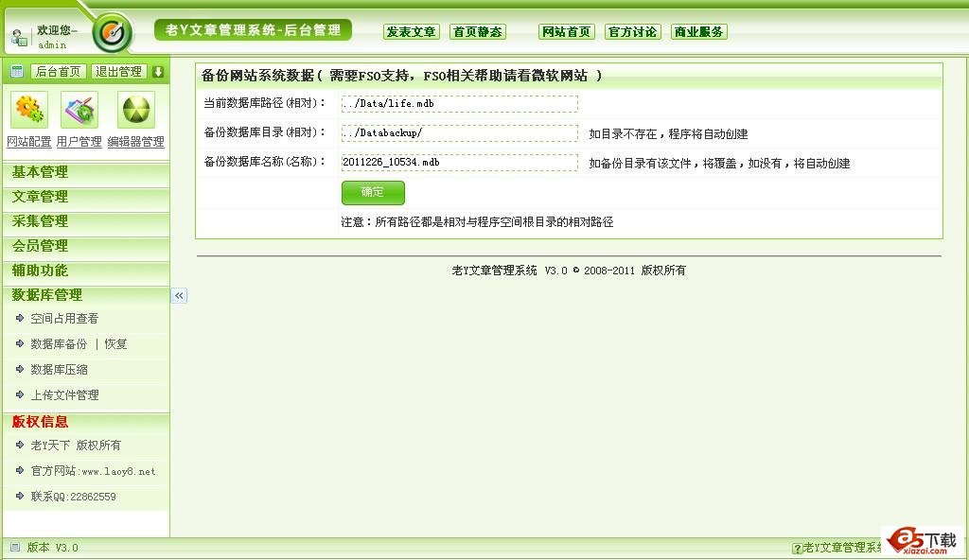Click 退出管理 to log out
The height and width of the screenshot is (560, 969).
click(x=118, y=72)
